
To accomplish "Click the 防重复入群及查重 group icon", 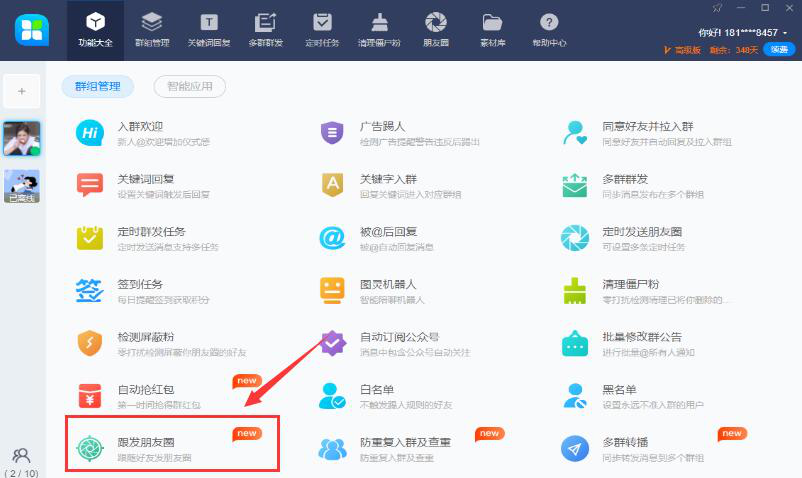I will pyautogui.click(x=332, y=449).
